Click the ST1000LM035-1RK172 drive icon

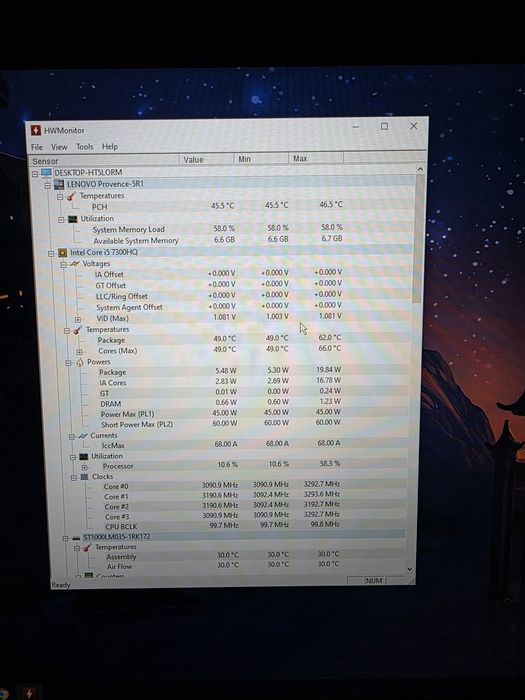76,538
